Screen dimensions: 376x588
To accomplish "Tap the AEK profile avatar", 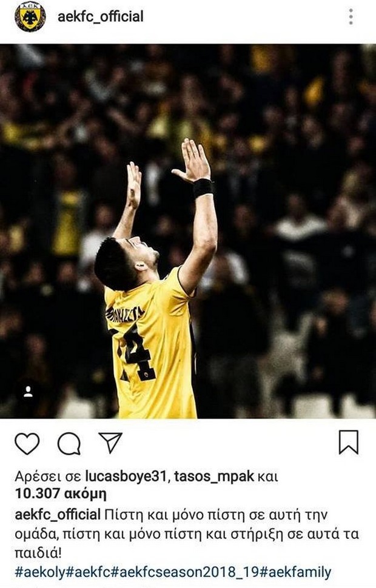I will click(x=30, y=16).
